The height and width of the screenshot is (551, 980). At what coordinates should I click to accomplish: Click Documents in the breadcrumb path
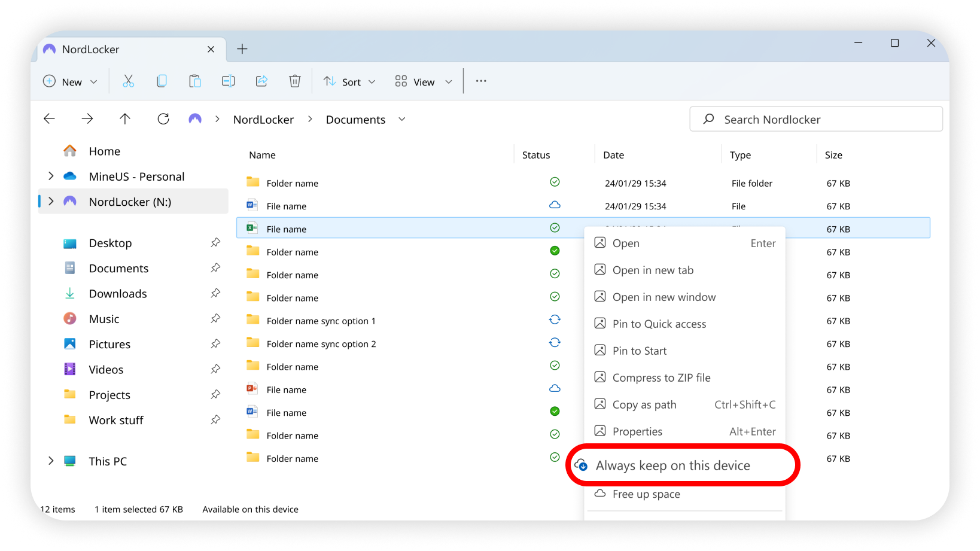pos(355,120)
